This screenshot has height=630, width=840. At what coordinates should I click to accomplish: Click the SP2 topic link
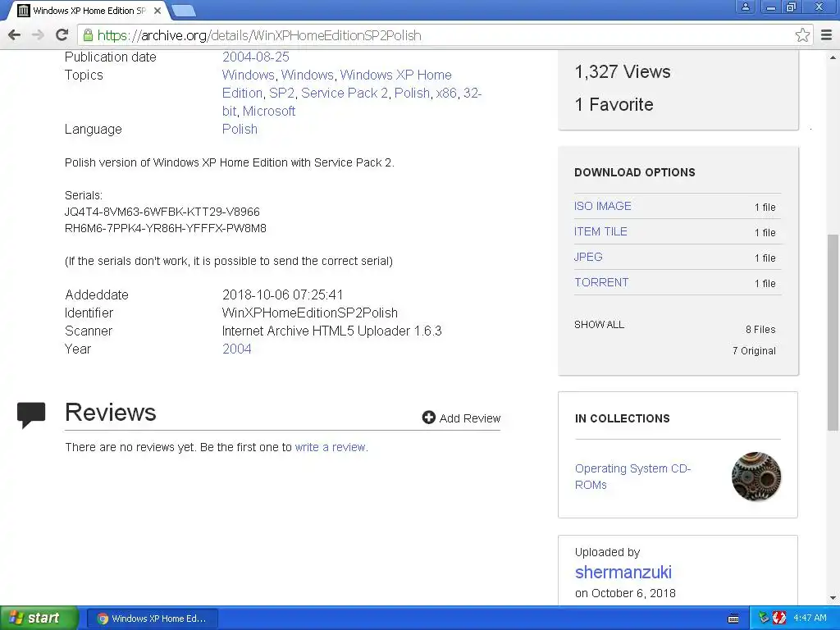pyautogui.click(x=282, y=93)
